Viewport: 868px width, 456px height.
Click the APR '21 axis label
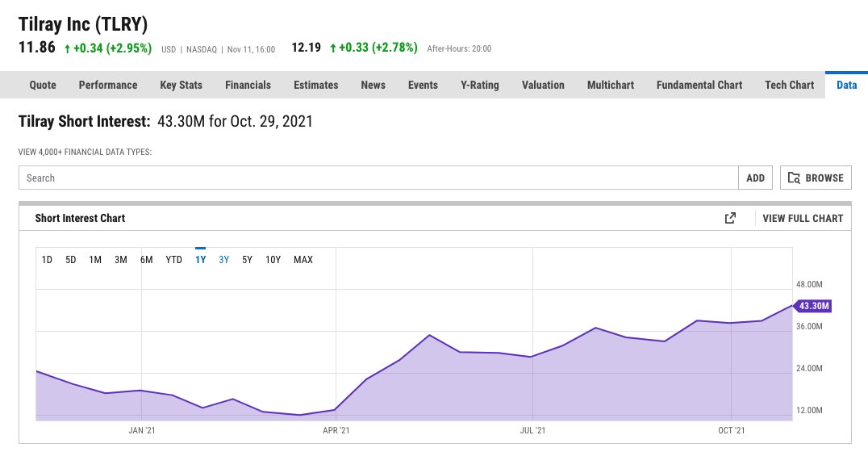point(336,430)
